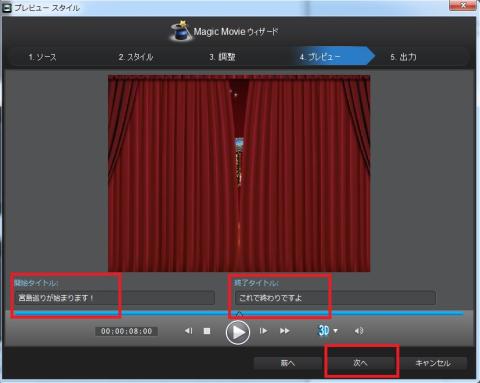Open the dropdown arrow beside 3D
This screenshot has height=383, width=480.
tap(336, 331)
